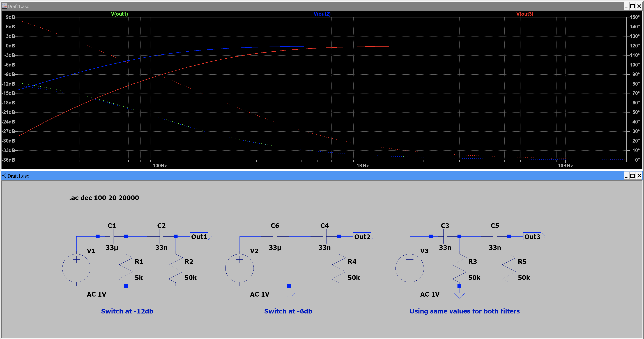Select capacitor C4 33n symbol
This screenshot has height=339, width=644.
click(325, 237)
